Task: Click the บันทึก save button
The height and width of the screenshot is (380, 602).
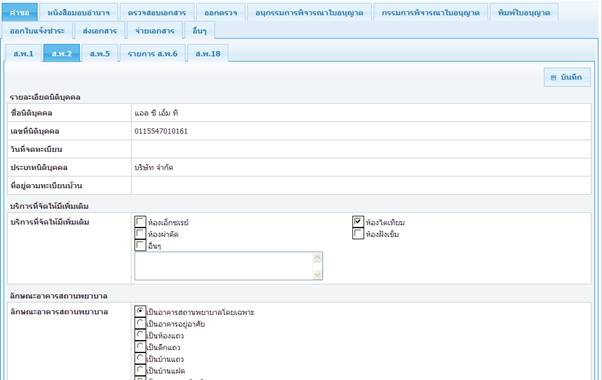Action: coord(567,77)
